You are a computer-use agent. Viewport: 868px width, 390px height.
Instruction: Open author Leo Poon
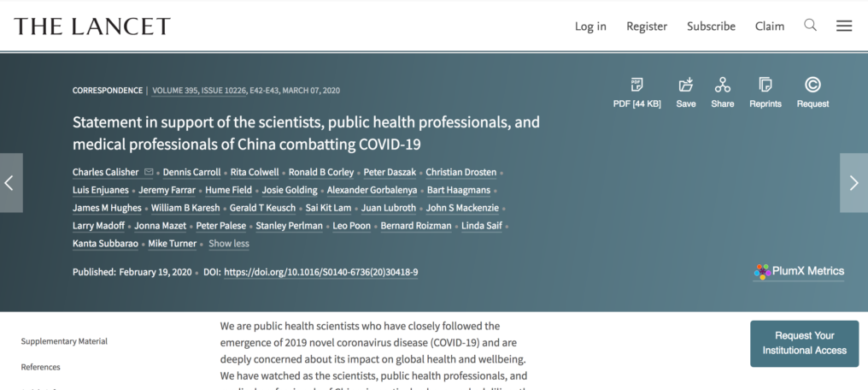[351, 226]
